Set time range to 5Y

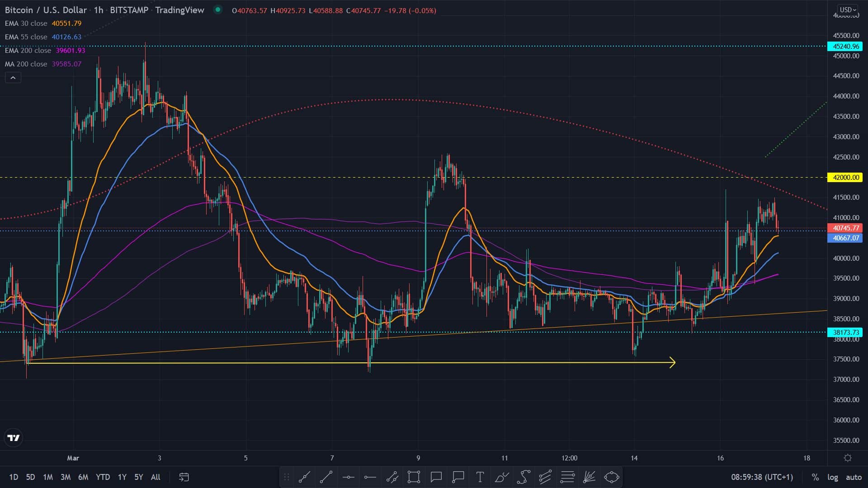139,477
